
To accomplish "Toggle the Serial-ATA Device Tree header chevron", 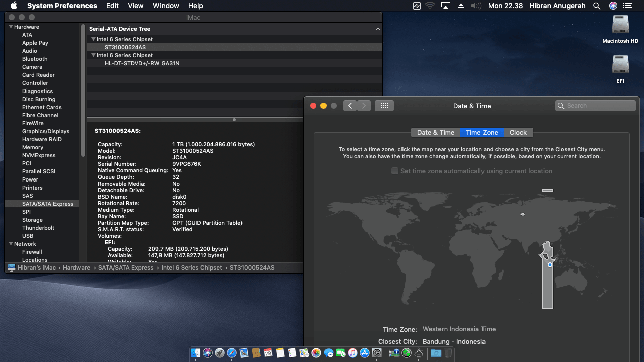I will point(378,29).
